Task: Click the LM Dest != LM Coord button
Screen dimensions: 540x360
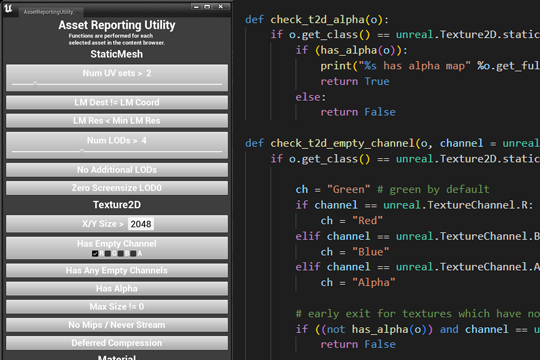Action: (117, 102)
